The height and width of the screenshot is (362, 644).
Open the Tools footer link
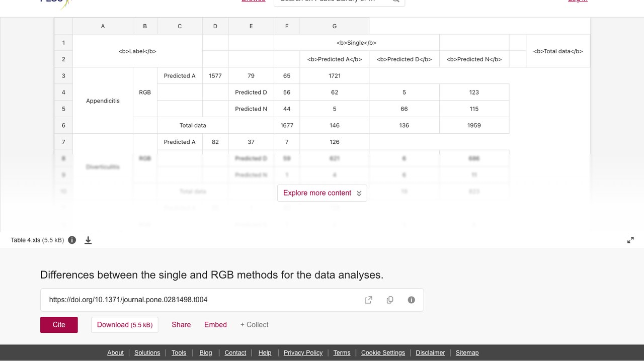[179, 353]
